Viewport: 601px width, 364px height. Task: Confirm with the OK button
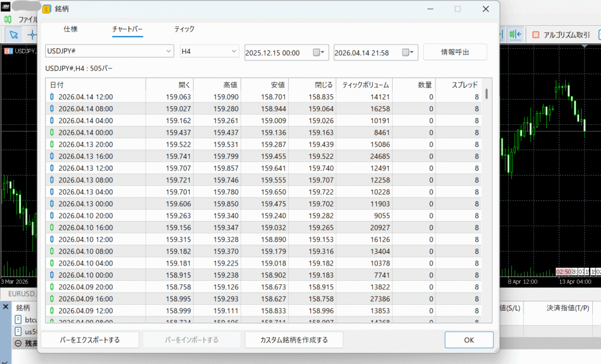[x=469, y=340]
